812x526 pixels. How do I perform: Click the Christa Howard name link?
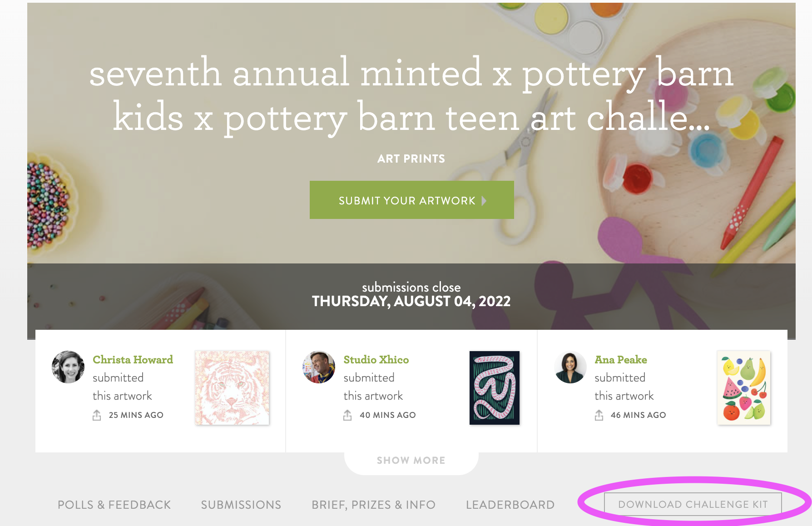(x=133, y=360)
